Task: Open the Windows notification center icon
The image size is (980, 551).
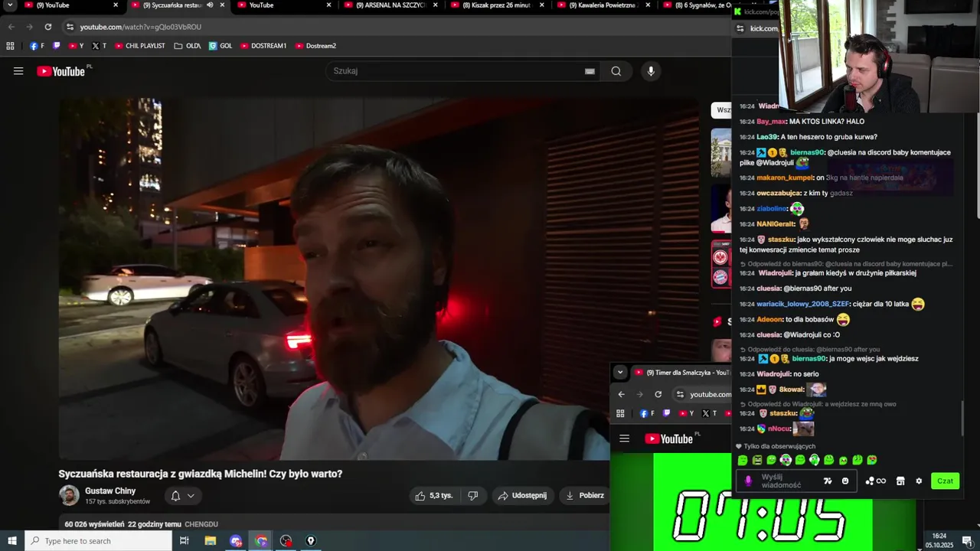Action: [967, 541]
